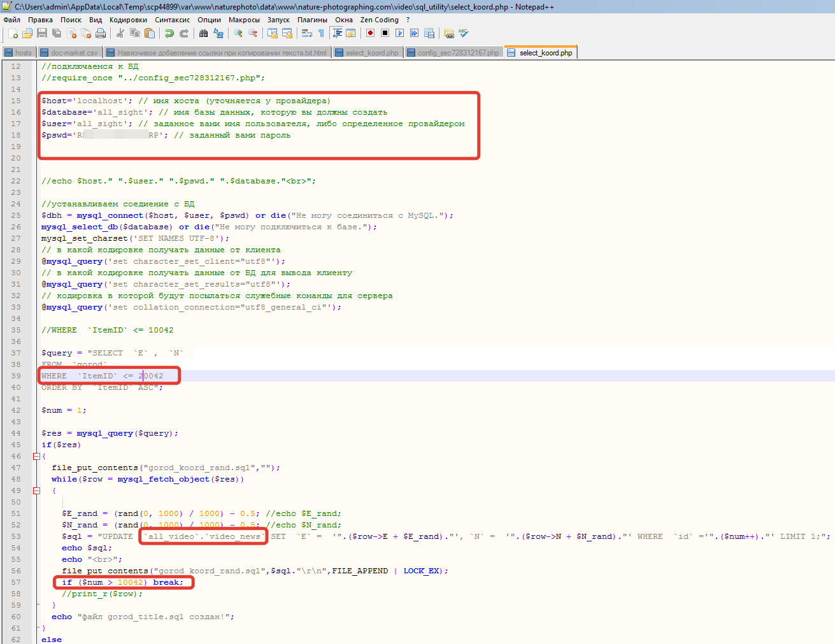Toggle synchronized vertical scrolling icon
The height and width of the screenshot is (644, 835).
coord(272,33)
